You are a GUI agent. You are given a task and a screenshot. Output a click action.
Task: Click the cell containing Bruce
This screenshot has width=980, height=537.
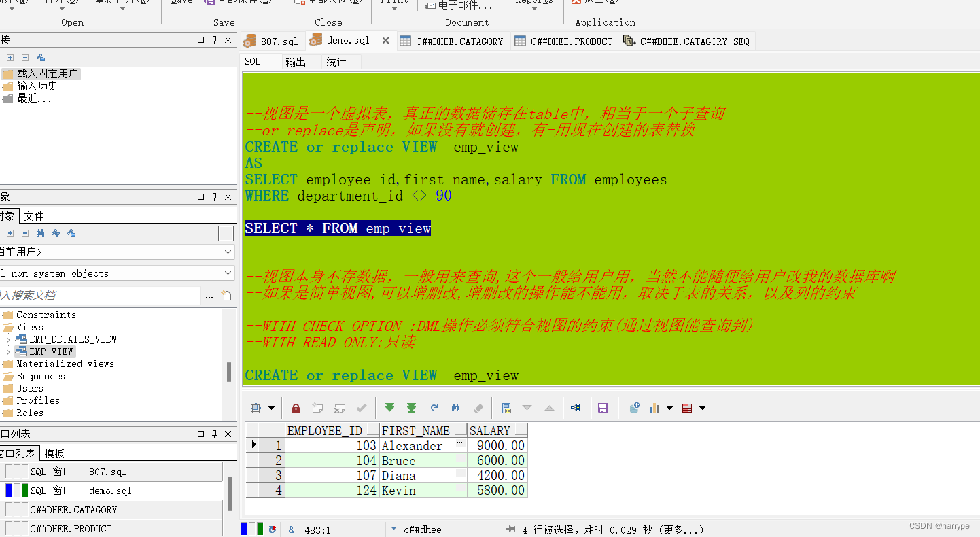(x=423, y=460)
